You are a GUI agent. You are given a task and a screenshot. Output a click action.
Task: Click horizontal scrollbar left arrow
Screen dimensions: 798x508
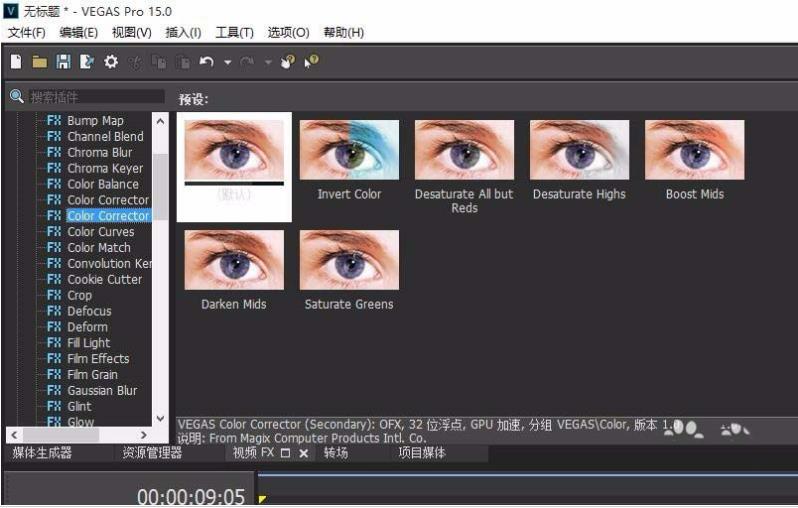point(14,435)
